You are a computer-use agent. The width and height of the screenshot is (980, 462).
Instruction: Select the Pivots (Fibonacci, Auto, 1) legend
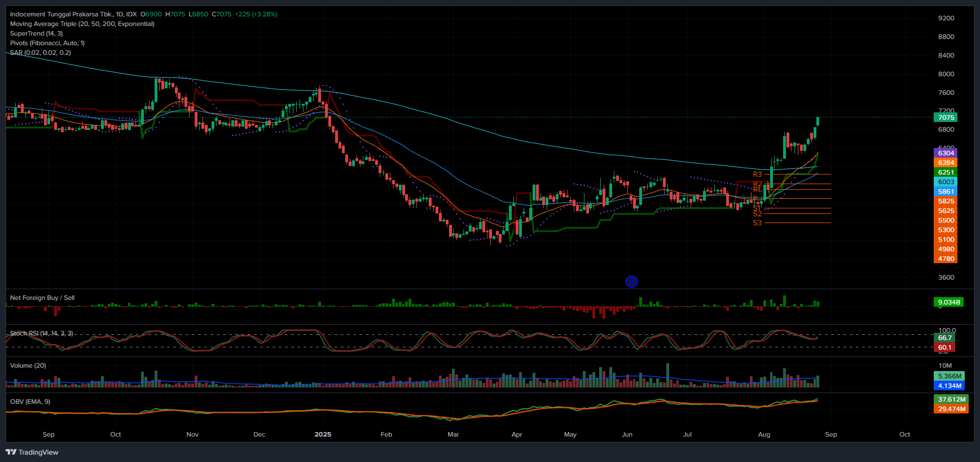pyautogui.click(x=47, y=43)
